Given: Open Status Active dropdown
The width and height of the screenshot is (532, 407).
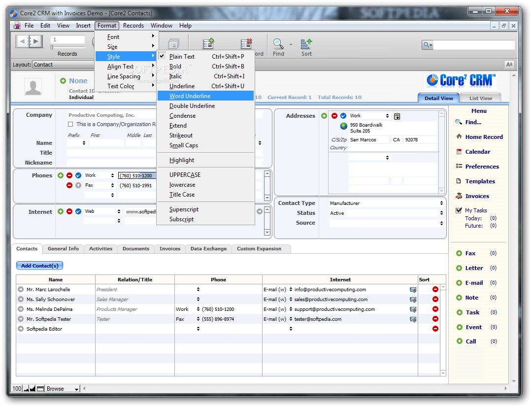Looking at the screenshot, I should [387, 213].
